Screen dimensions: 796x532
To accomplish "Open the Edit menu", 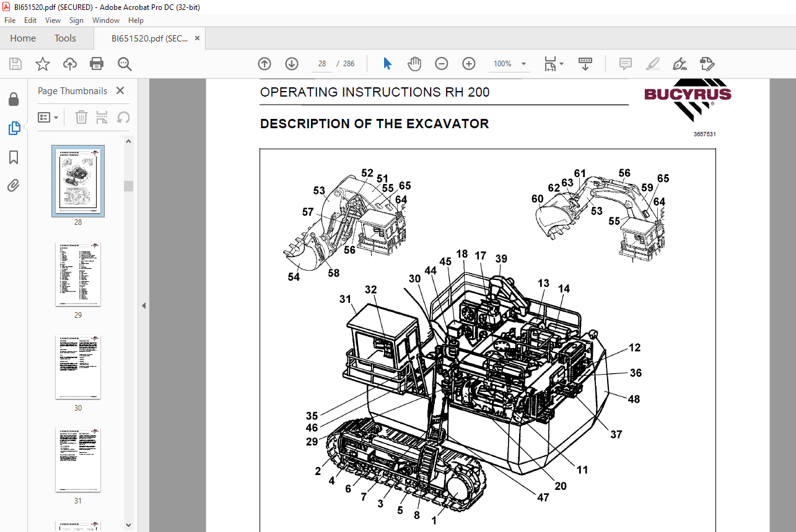I will pyautogui.click(x=30, y=20).
